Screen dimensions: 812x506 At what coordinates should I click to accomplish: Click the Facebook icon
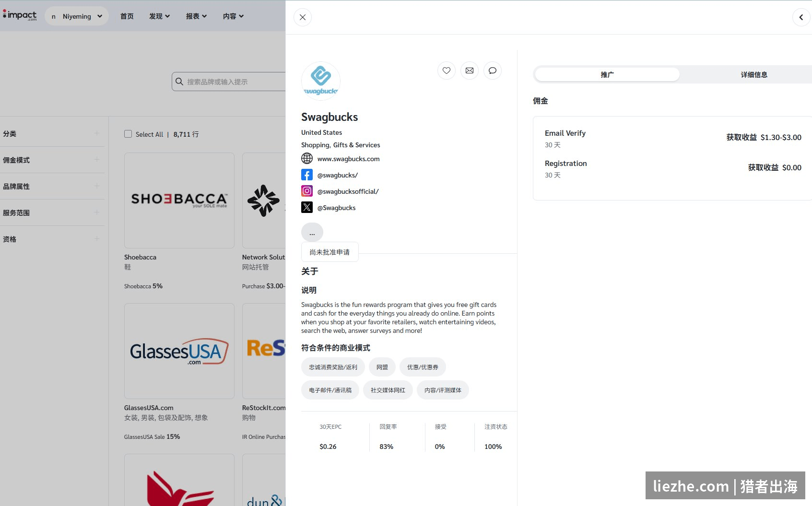(x=307, y=175)
